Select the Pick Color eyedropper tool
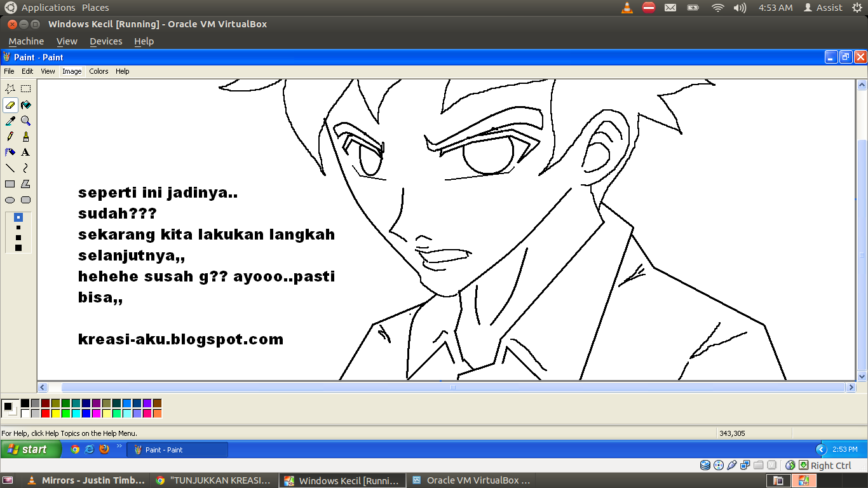This screenshot has height=488, width=868. 10,121
